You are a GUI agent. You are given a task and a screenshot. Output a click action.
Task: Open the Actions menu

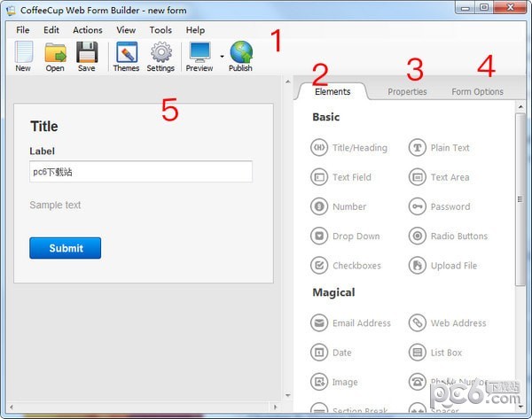coord(88,30)
